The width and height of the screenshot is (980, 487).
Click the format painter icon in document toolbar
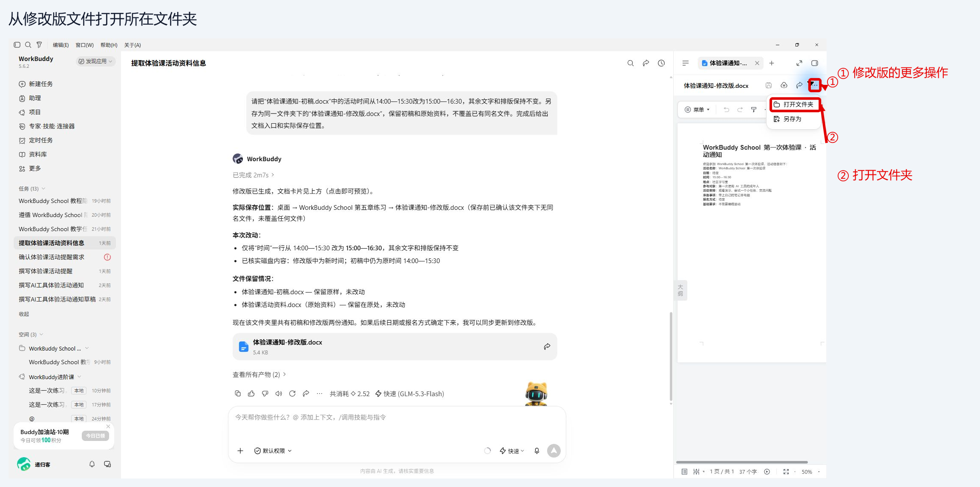[x=754, y=110]
